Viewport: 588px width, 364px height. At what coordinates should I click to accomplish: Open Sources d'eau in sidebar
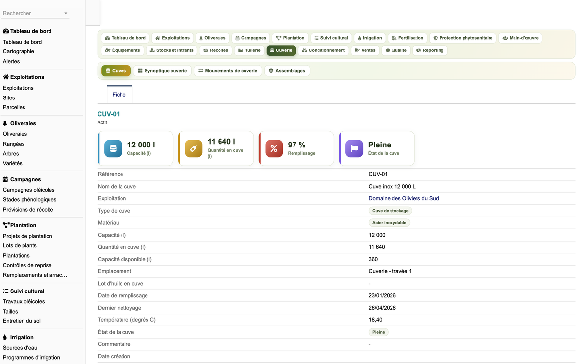pyautogui.click(x=20, y=347)
